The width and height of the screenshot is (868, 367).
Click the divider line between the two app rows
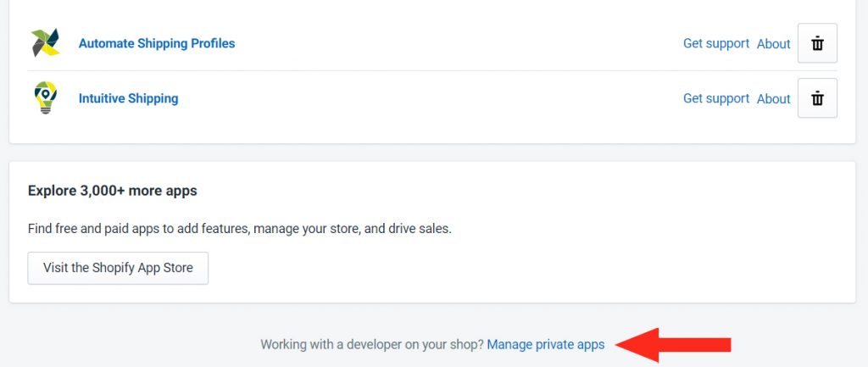pos(431,71)
